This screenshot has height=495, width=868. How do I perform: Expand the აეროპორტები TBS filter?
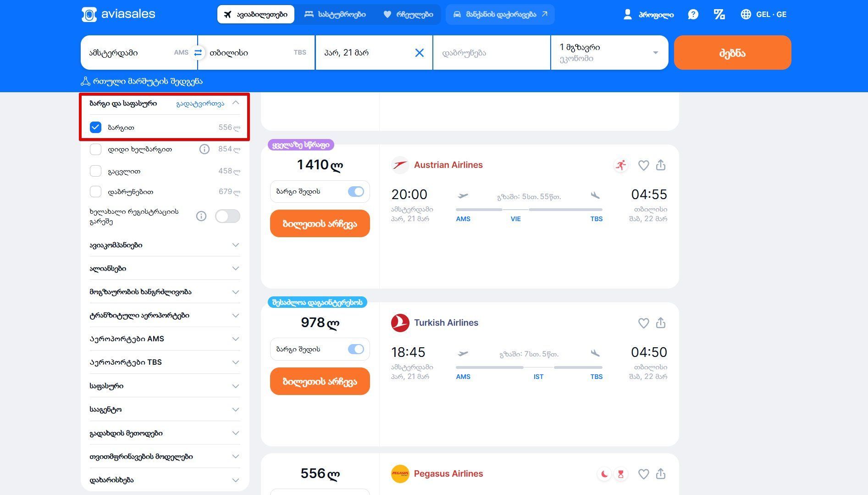click(165, 362)
